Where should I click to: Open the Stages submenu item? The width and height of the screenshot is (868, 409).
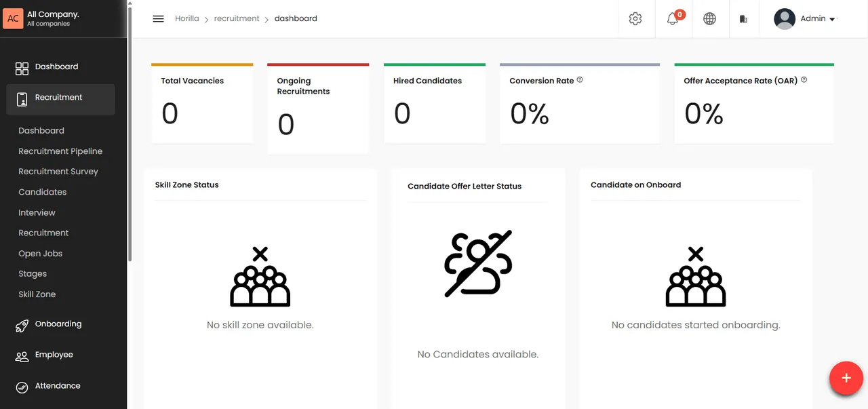pyautogui.click(x=33, y=274)
